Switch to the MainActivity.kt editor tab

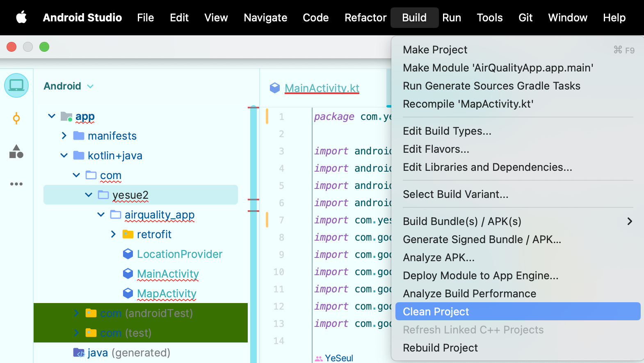point(322,88)
